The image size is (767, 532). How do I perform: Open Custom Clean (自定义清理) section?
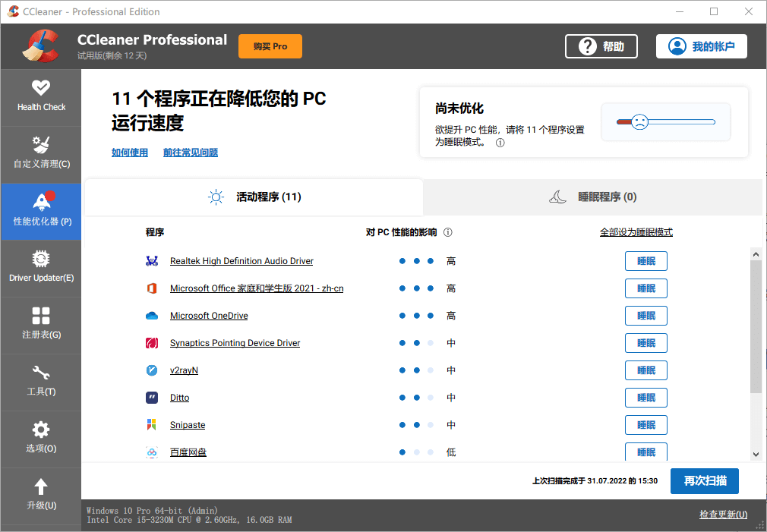(41, 154)
